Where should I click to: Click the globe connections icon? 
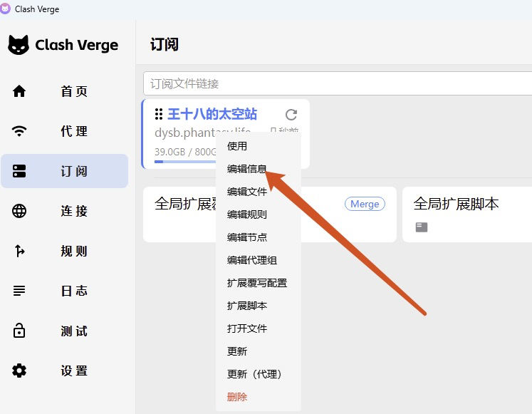(19, 211)
